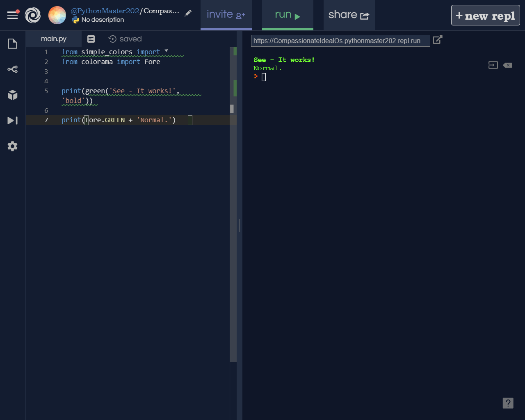Click 'simple_colors' in code line 1
Image resolution: width=525 pixels, height=420 pixels.
[107, 52]
